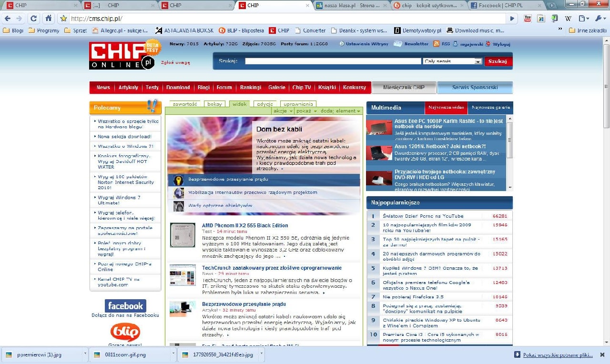
Task: Open the Wikipedia W extension icon
Action: (x=568, y=19)
